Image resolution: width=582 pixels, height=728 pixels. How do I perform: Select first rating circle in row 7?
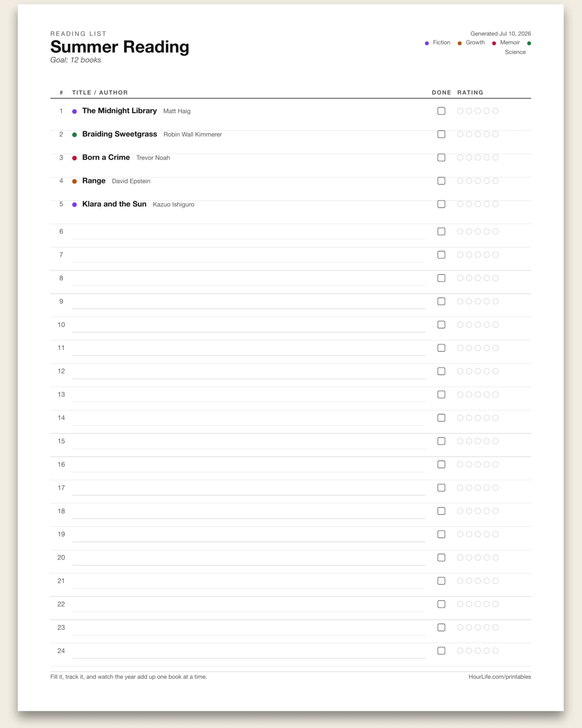click(460, 255)
